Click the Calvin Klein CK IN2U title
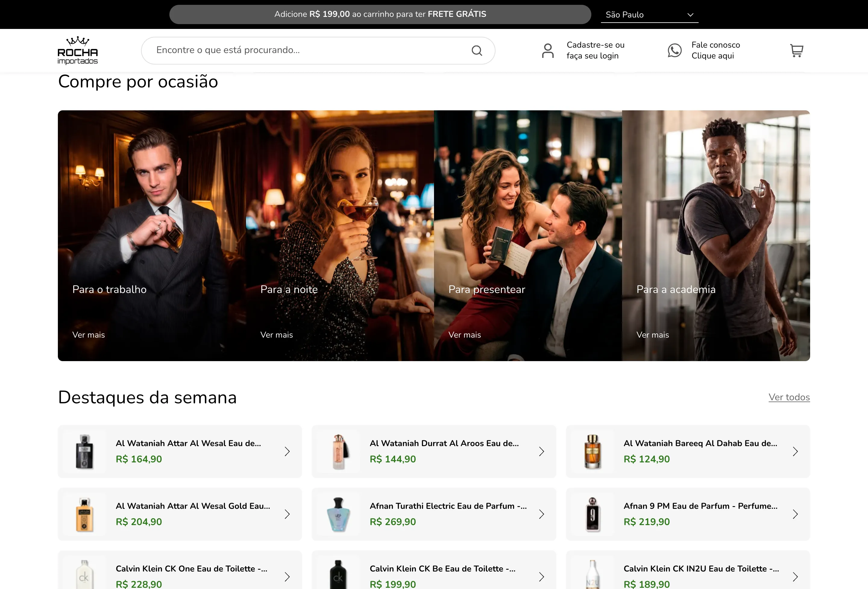The width and height of the screenshot is (868, 589). coord(701,569)
